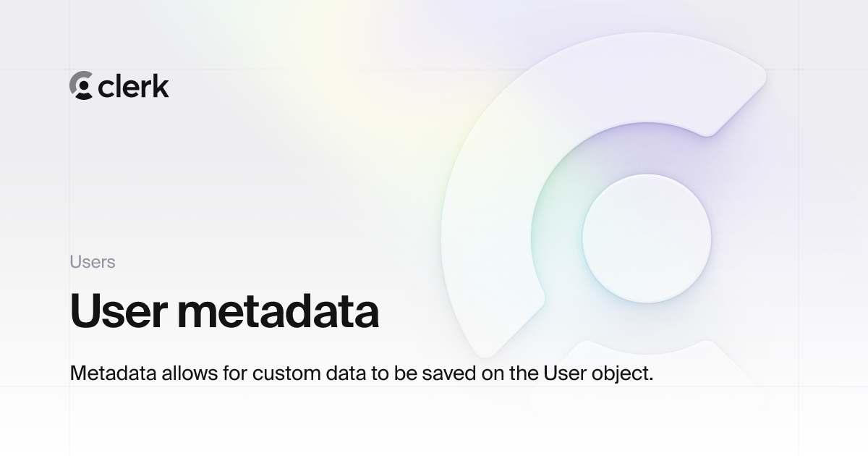This screenshot has height=456, width=868.
Task: Select the "Users" category label
Action: (93, 262)
